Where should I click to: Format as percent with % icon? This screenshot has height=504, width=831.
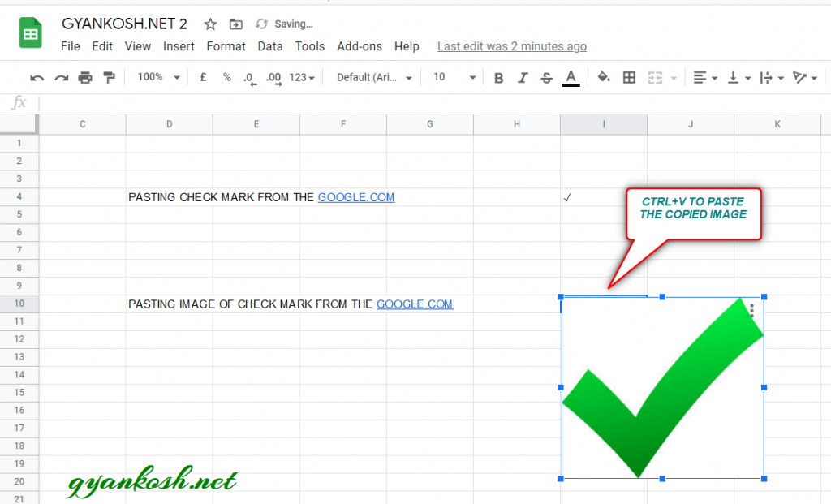tap(227, 77)
